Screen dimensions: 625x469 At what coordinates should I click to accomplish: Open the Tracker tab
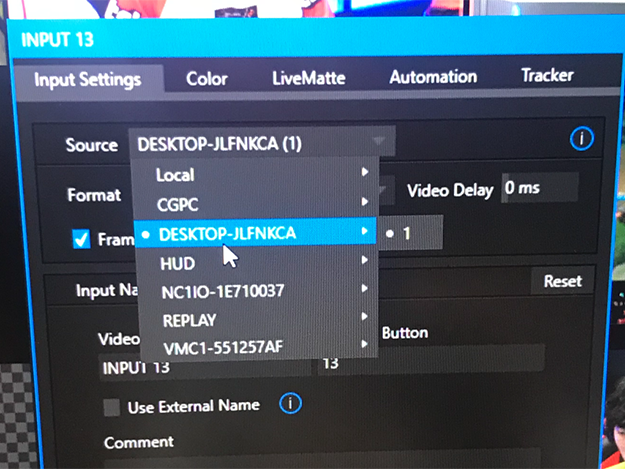(x=547, y=76)
